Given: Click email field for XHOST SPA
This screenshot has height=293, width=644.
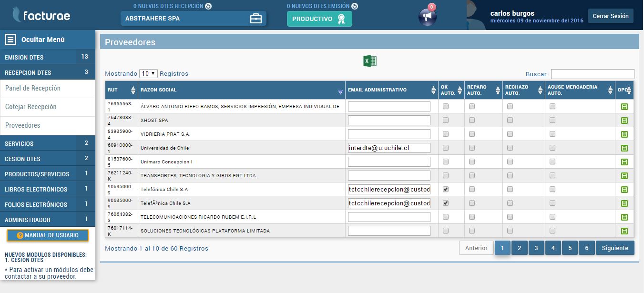Looking at the screenshot, I should [389, 121].
